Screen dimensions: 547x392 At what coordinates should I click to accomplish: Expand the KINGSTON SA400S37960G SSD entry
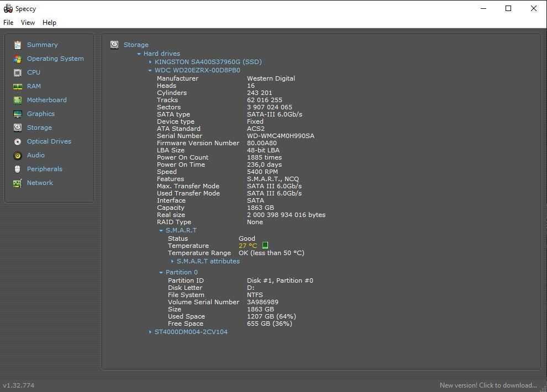(x=150, y=62)
